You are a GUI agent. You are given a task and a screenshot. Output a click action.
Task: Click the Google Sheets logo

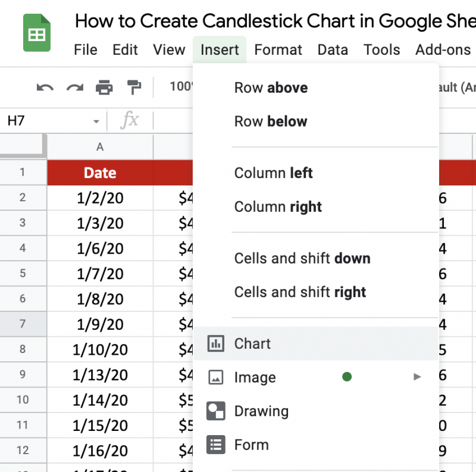pos(36,33)
